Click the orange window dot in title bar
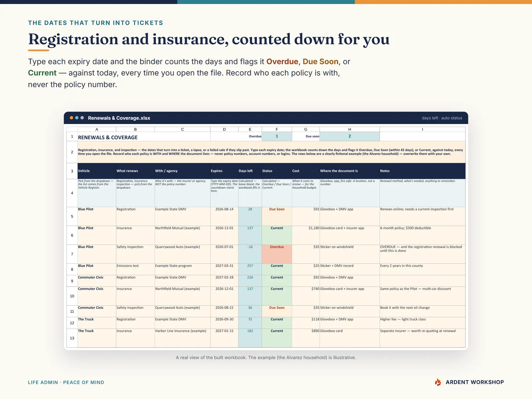 click(x=71, y=118)
